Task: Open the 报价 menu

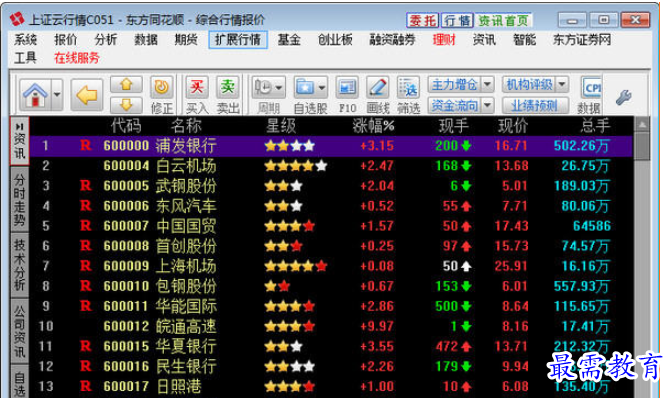Action: tap(65, 40)
